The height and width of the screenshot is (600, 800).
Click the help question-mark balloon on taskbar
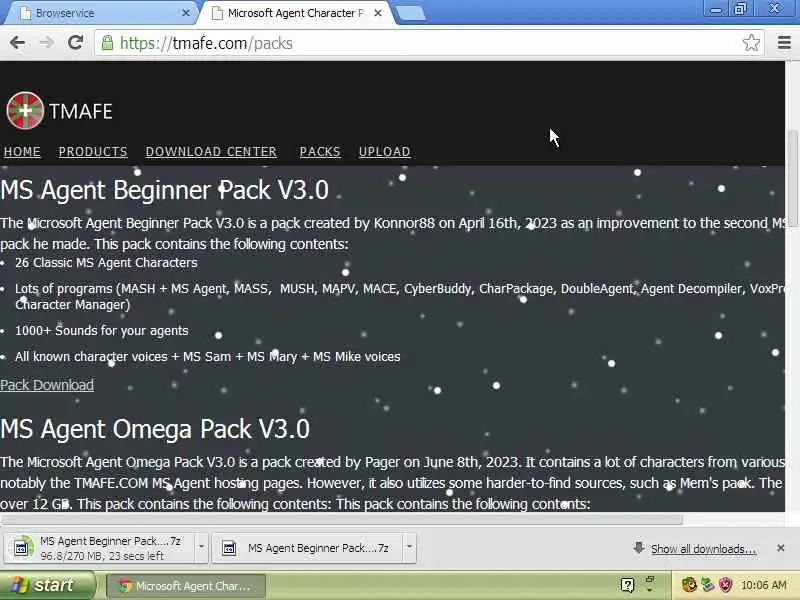click(627, 585)
